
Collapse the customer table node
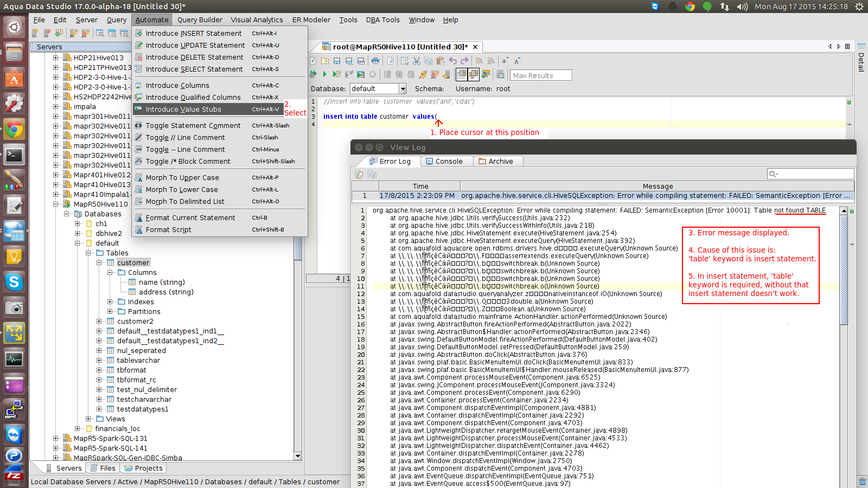click(x=99, y=263)
